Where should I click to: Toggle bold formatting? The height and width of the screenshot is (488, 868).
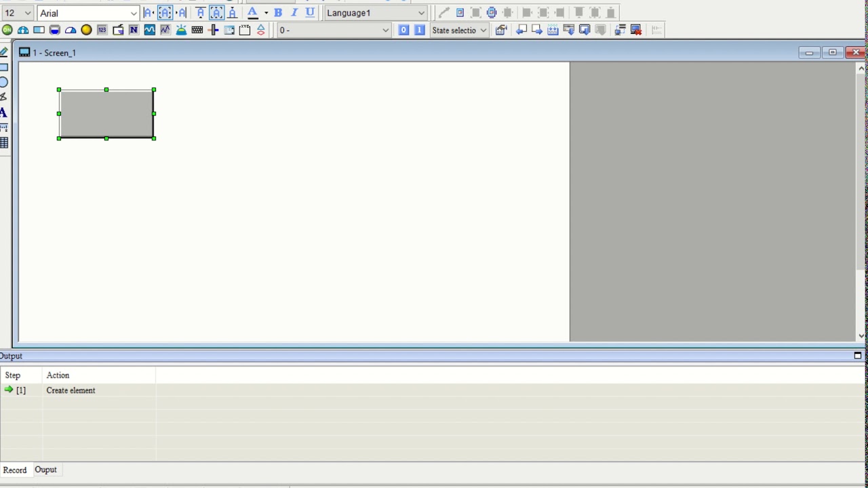pyautogui.click(x=278, y=13)
